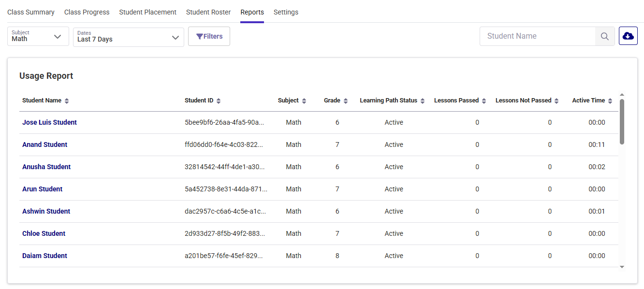Sort by Active Time arrows

610,101
